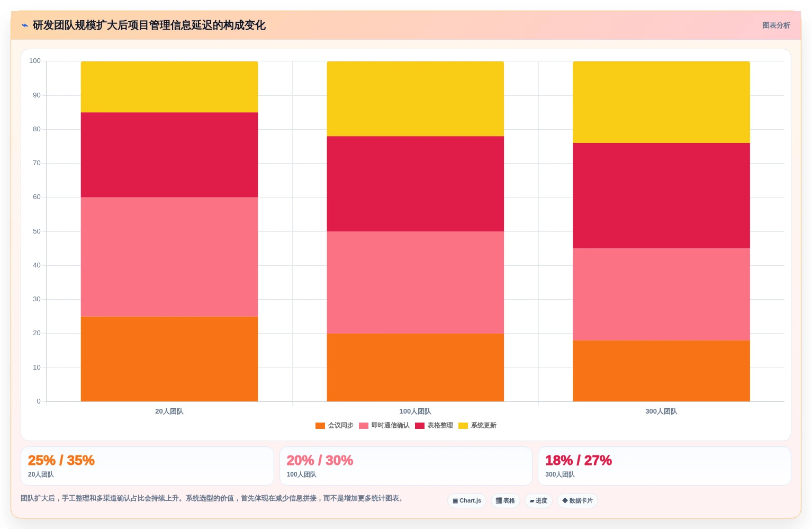Screen dimensions: 812x529
Task: Click the yellow 系统更新 segment of 300人团队 bar
Action: tap(662, 102)
